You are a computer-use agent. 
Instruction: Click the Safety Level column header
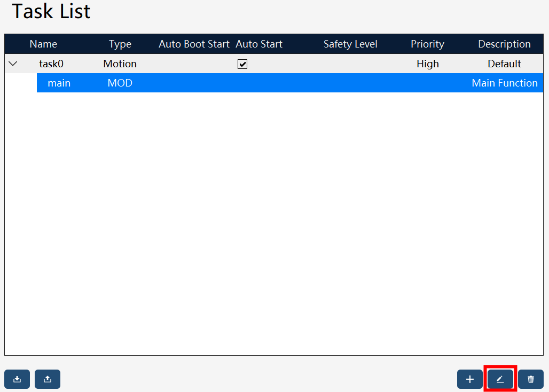pos(350,44)
